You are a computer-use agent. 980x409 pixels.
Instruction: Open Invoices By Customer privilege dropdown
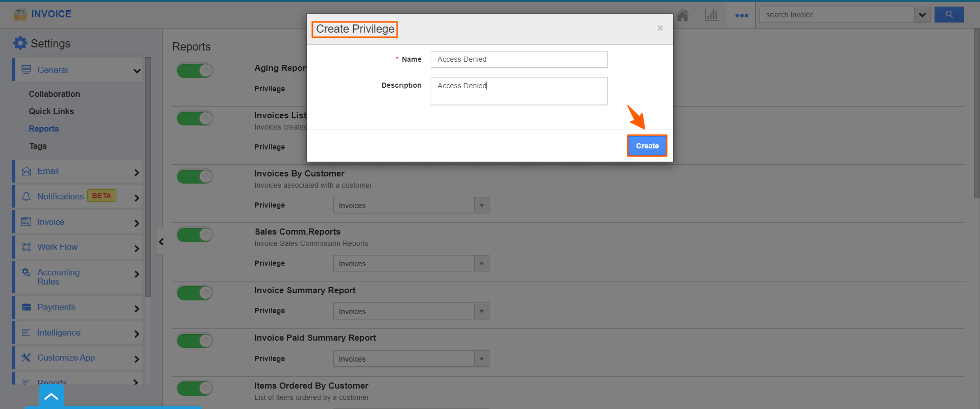[411, 206]
